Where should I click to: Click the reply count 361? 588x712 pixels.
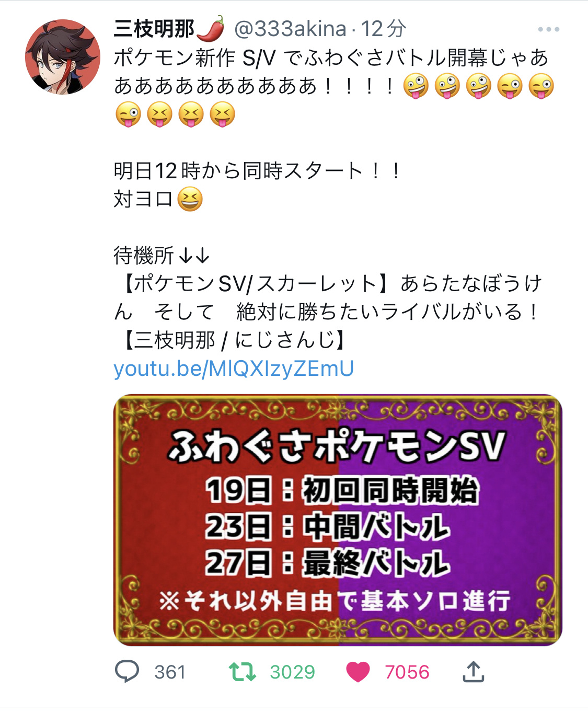coord(170,672)
